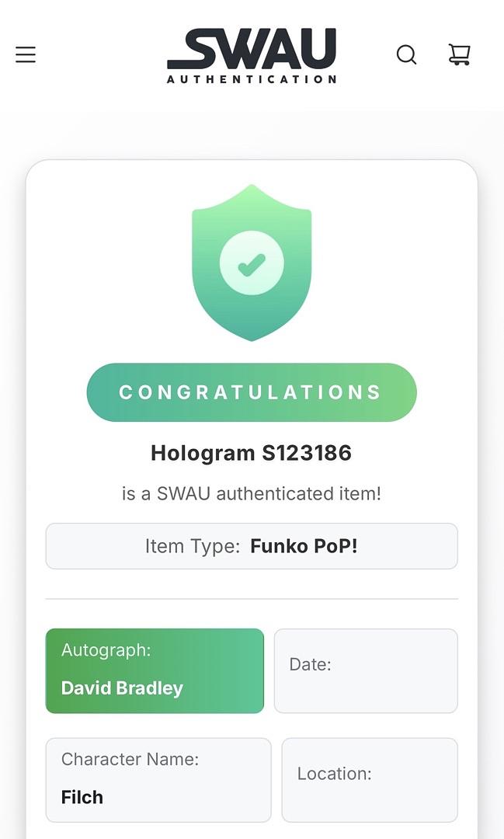Click the SWAU authenticated item text

[252, 493]
